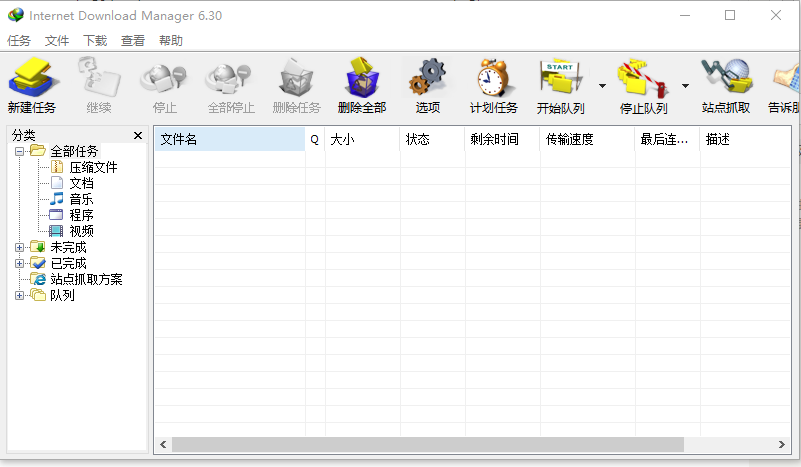This screenshot has height=467, width=801.
Task: Open the 查看 menu
Action: 133,40
